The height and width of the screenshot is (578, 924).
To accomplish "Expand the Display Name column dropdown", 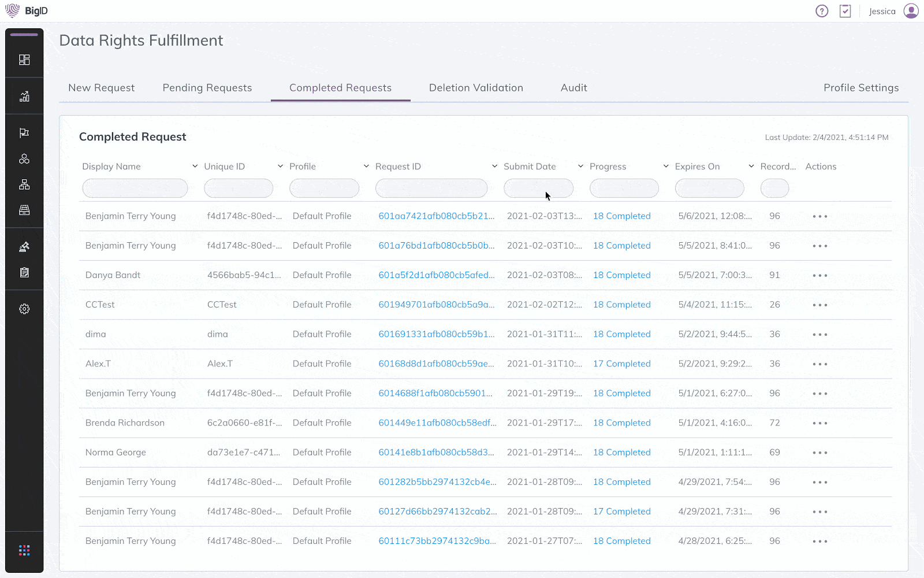I will (195, 166).
